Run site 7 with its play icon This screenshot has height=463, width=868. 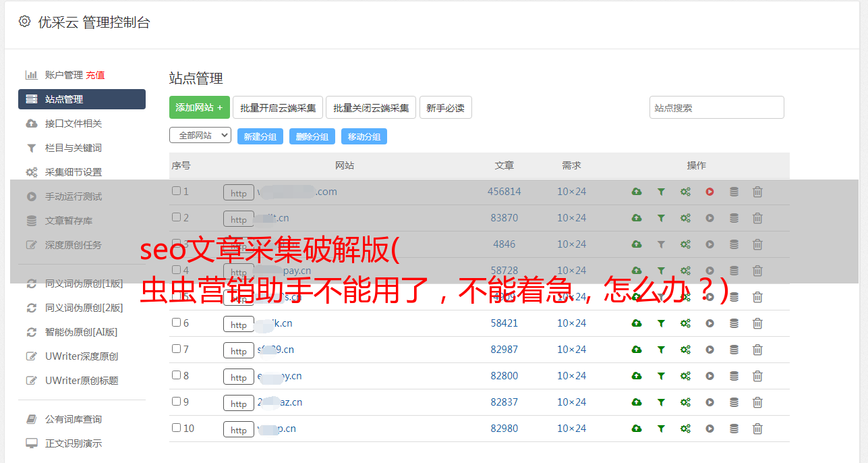(x=710, y=350)
